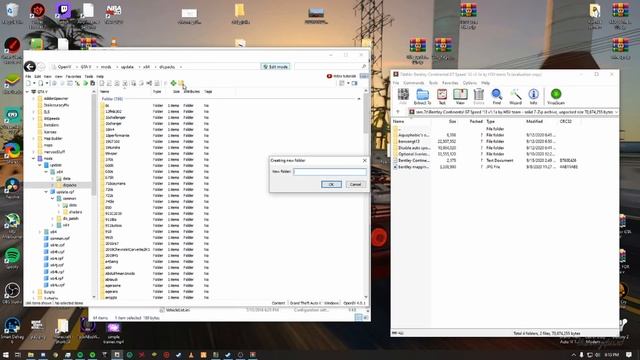640x360 pixels.
Task: Collapse the mods tree node
Action: (34, 158)
